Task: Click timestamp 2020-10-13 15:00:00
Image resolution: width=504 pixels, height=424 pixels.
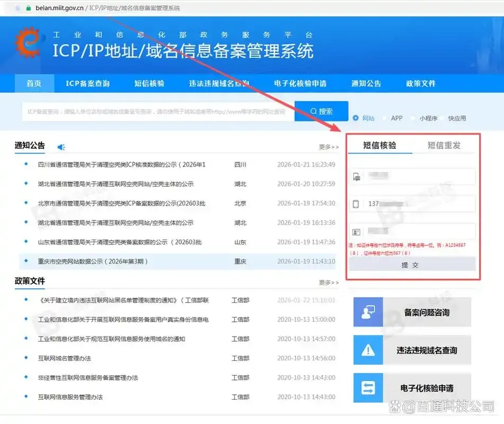Action: [307, 320]
